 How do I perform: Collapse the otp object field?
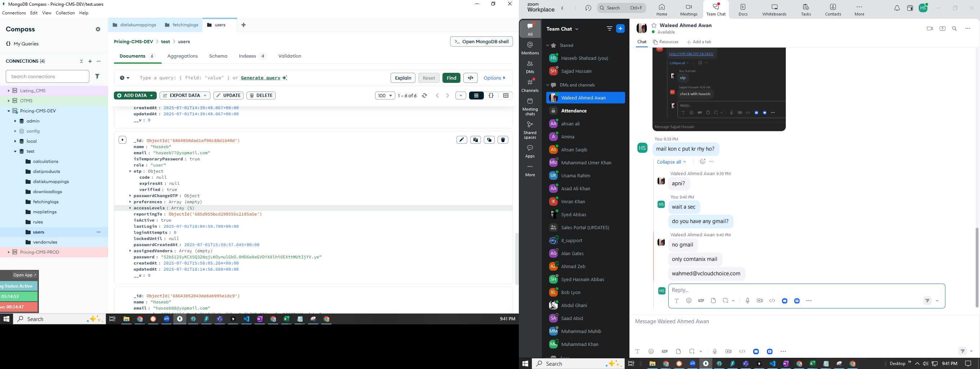tap(130, 172)
